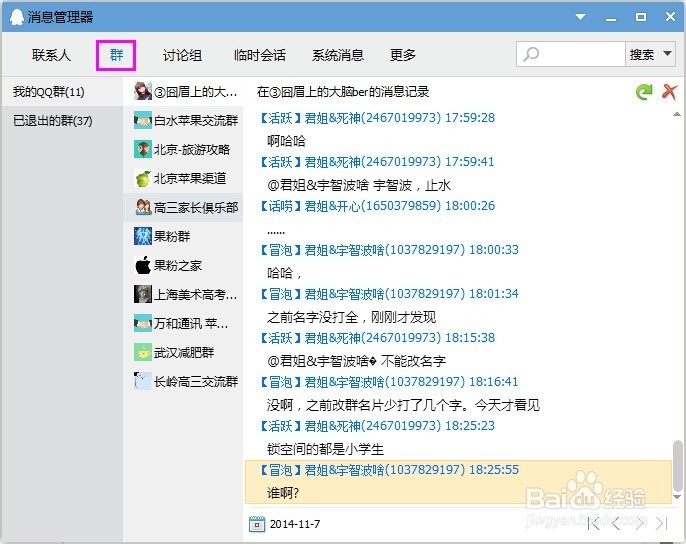Image resolution: width=686 pixels, height=544 pixels.
Task: Go to first page of records
Action: click(593, 523)
